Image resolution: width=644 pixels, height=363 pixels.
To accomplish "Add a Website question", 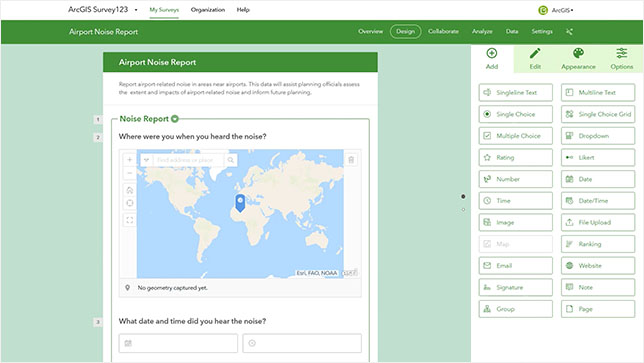I will [598, 266].
